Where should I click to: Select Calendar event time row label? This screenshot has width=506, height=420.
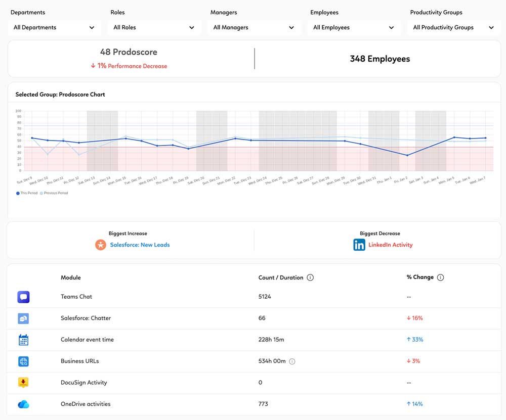click(x=87, y=340)
